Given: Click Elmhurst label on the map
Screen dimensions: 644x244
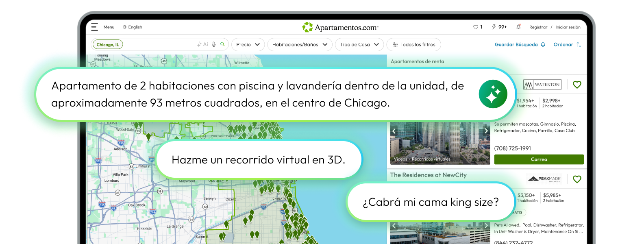Looking at the screenshot, I should 143,166.
